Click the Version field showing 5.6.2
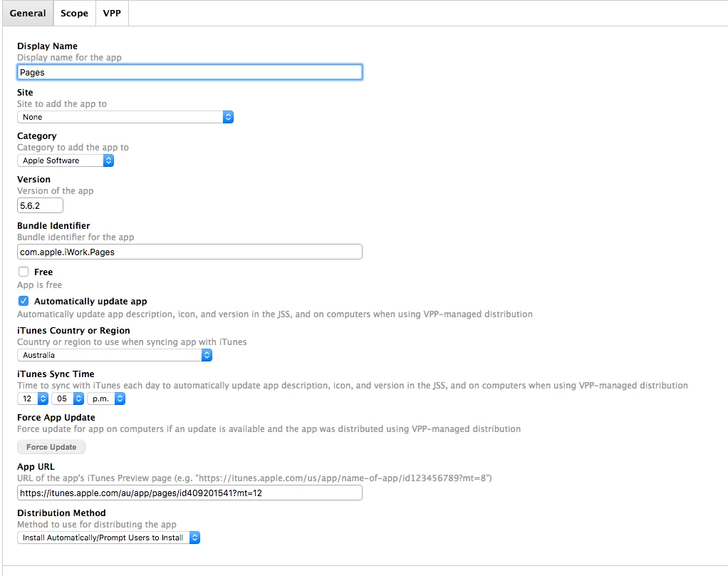 tap(40, 206)
